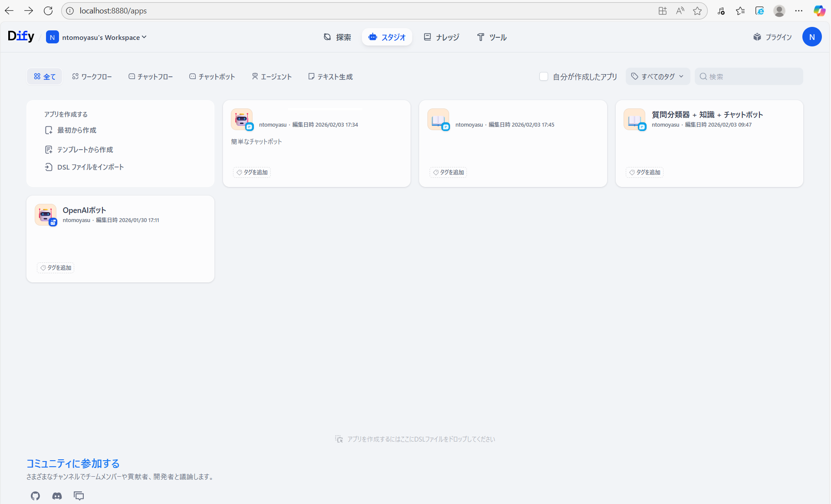Click the forum chat icon in footer
The image size is (831, 504).
pyautogui.click(x=79, y=496)
